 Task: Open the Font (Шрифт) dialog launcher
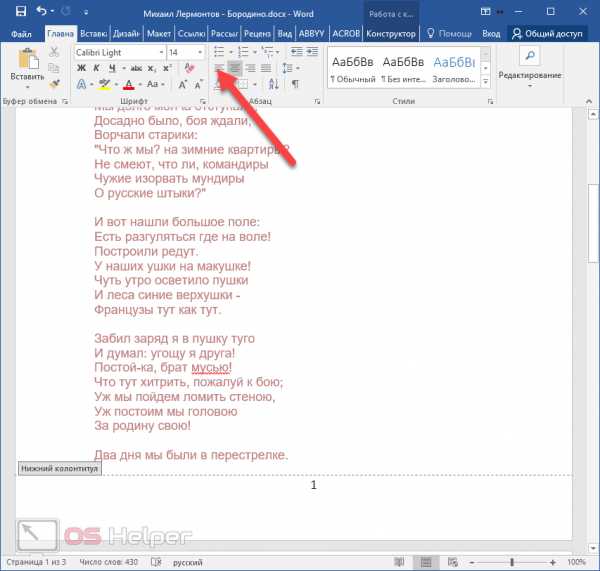coord(202,101)
